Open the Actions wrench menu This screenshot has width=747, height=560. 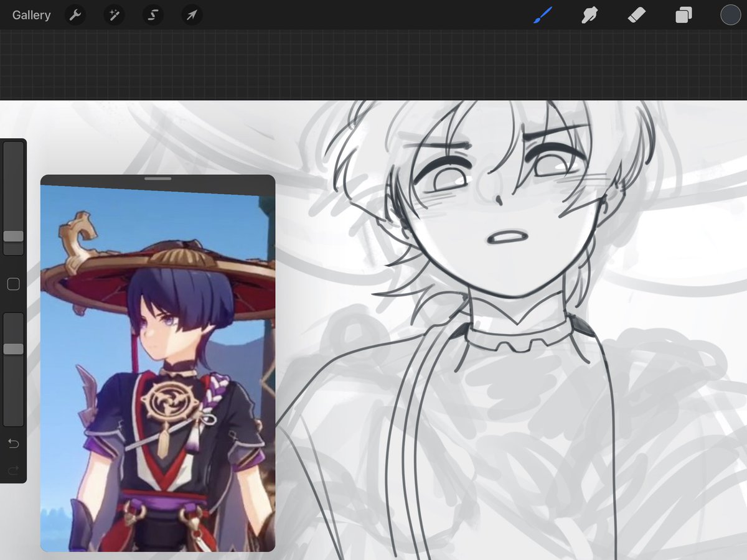click(75, 15)
